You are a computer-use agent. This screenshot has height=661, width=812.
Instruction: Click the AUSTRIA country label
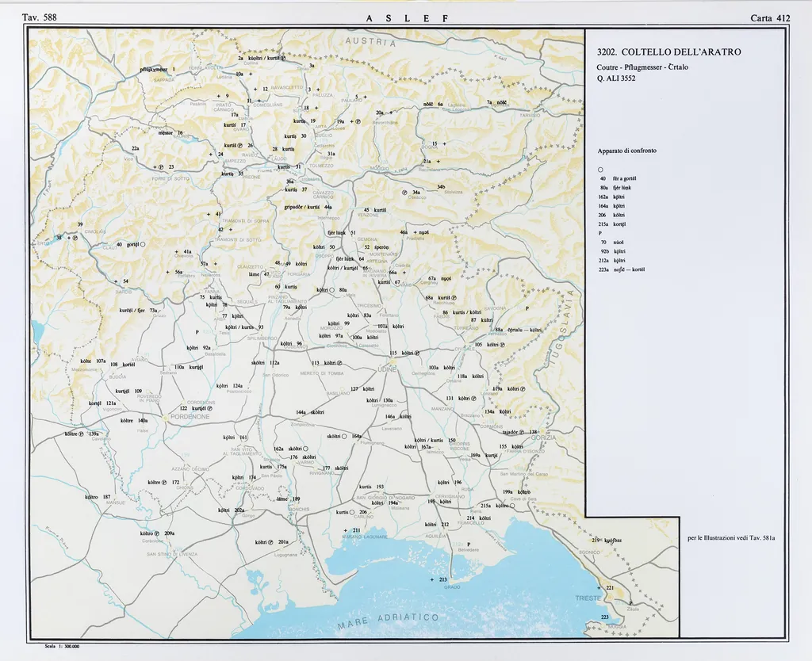(370, 42)
